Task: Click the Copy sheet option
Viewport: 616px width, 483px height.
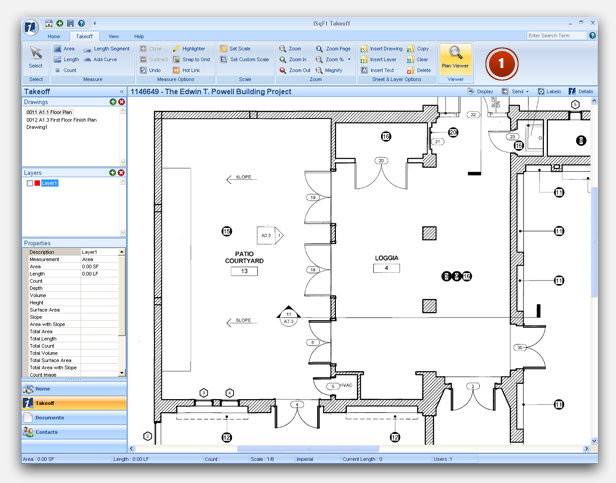Action: tap(418, 49)
